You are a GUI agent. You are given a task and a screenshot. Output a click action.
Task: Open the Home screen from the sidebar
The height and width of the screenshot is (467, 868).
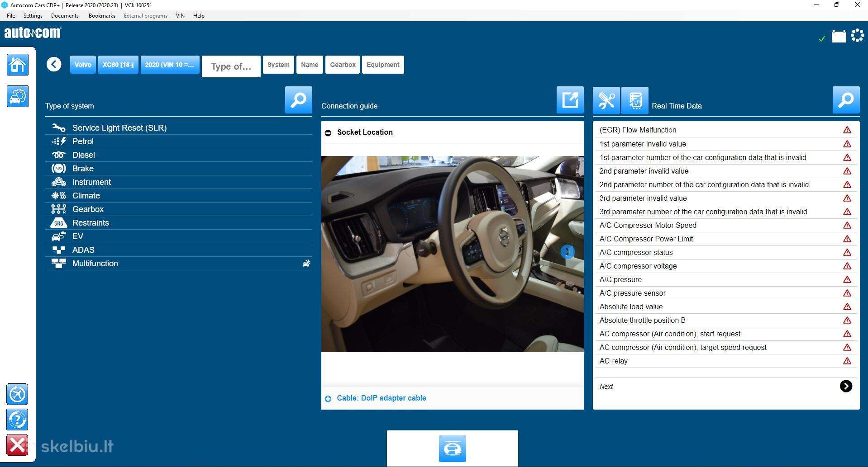18,65
